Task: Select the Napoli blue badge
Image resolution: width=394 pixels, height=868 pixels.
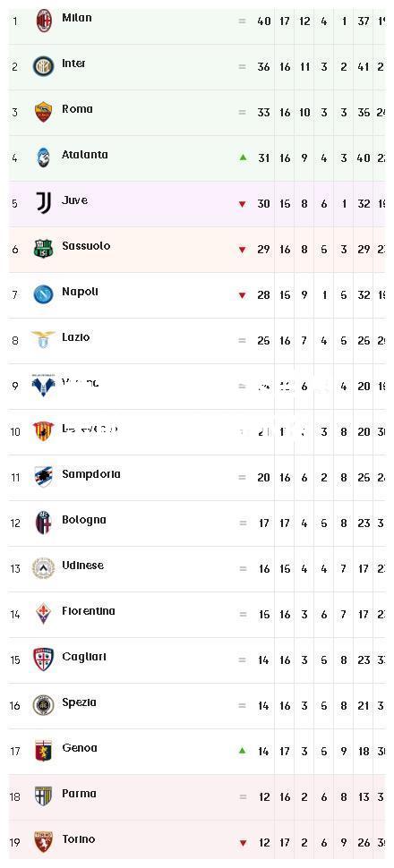Action: 43,294
